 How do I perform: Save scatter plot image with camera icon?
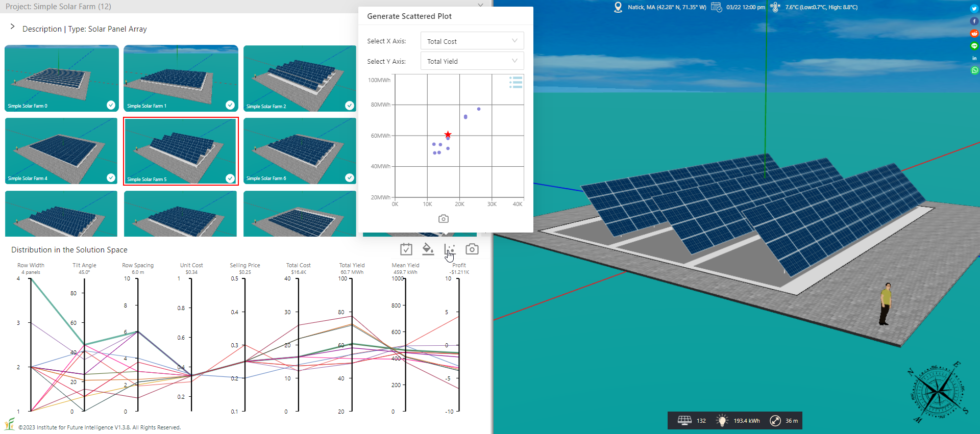coord(444,219)
